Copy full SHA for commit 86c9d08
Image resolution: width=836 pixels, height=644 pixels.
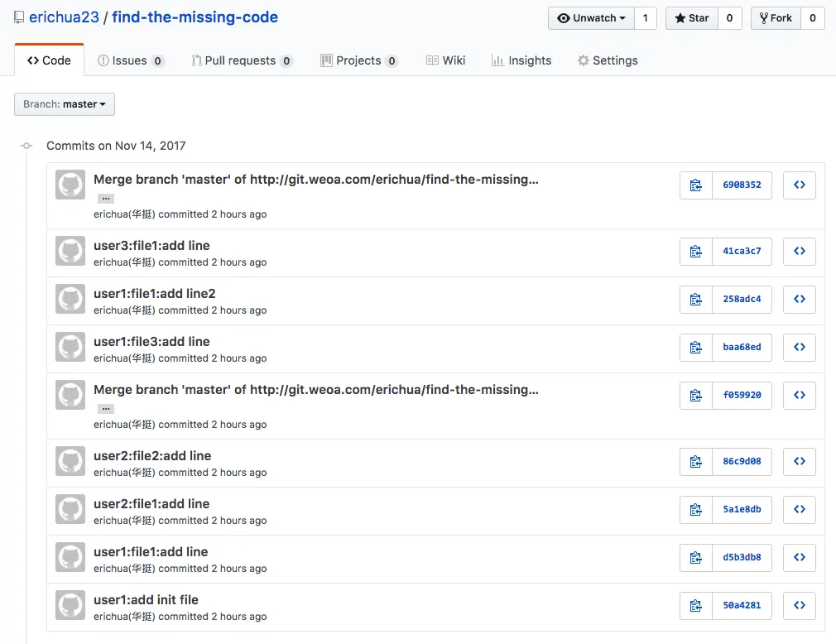[x=696, y=461]
